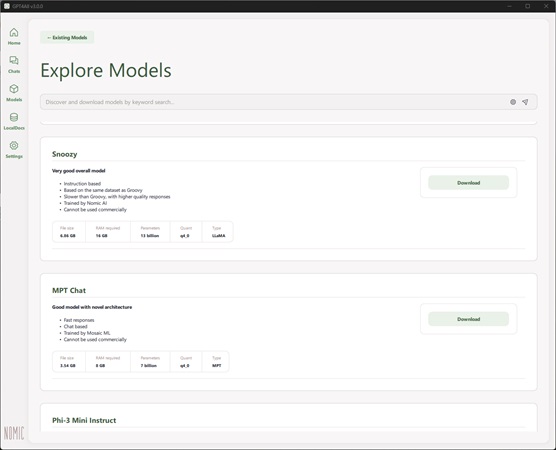556x450 pixels.
Task: Click the Explore Models heading
Action: coord(106,70)
